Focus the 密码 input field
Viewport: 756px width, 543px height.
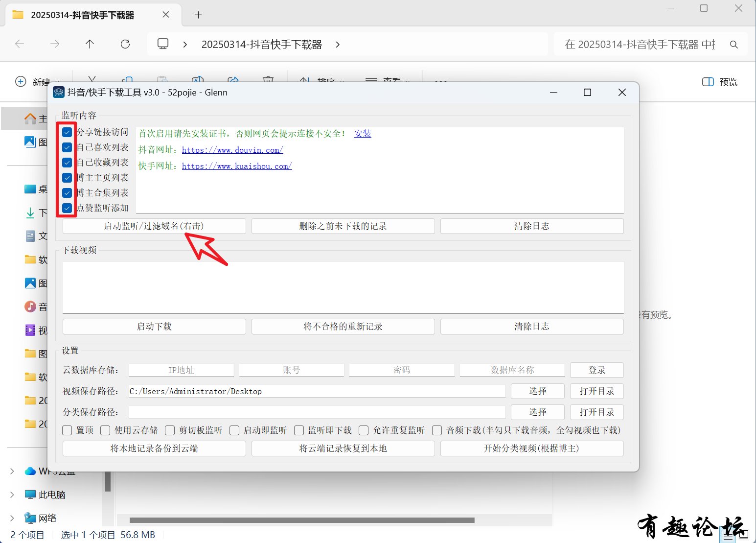coord(402,370)
